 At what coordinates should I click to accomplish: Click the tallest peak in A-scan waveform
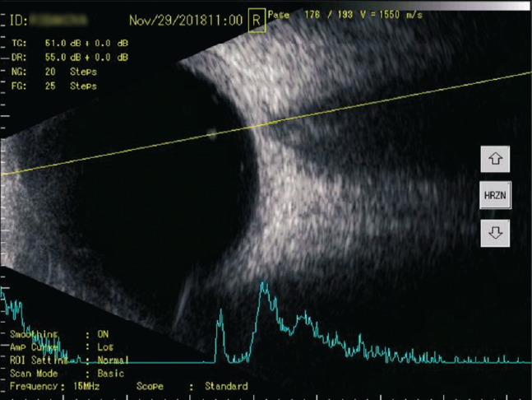tap(263, 286)
